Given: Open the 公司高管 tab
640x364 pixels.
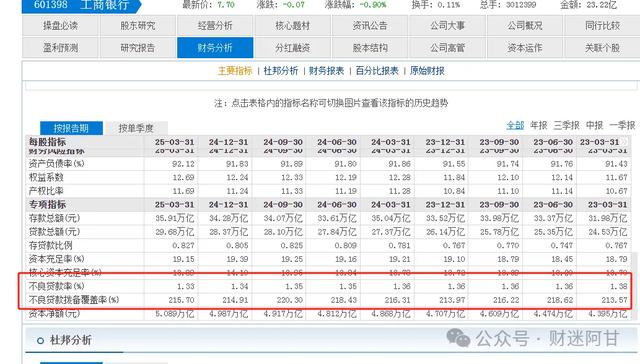Looking at the screenshot, I should point(447,48).
